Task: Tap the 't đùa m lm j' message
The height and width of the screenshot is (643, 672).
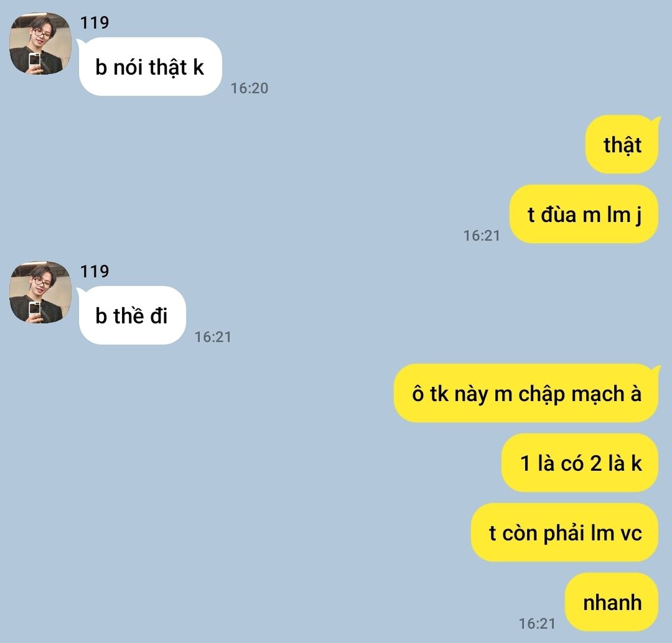Action: point(584,214)
